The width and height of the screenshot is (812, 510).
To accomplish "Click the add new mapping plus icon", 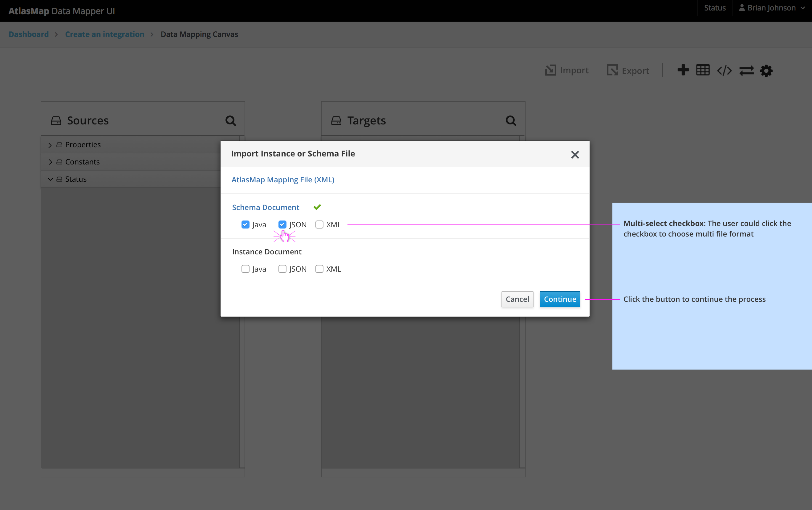I will [x=683, y=70].
